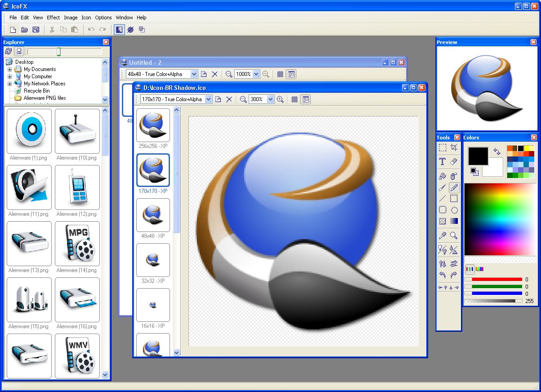Expand the My Documents tree node
The width and height of the screenshot is (541, 392).
pyautogui.click(x=9, y=69)
